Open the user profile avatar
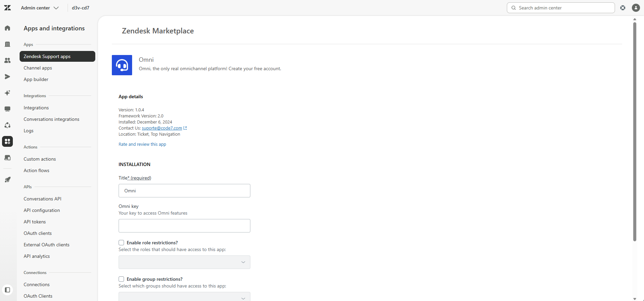The height and width of the screenshot is (301, 644). tap(636, 8)
